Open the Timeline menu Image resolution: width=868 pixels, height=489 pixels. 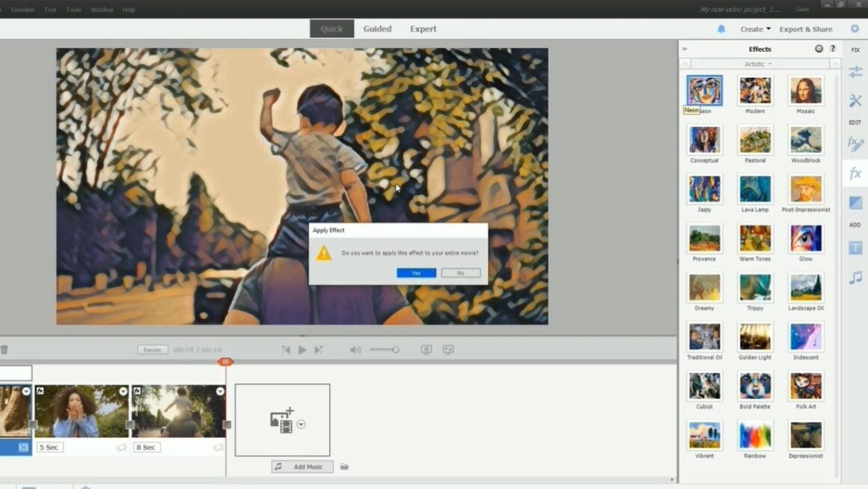point(22,10)
